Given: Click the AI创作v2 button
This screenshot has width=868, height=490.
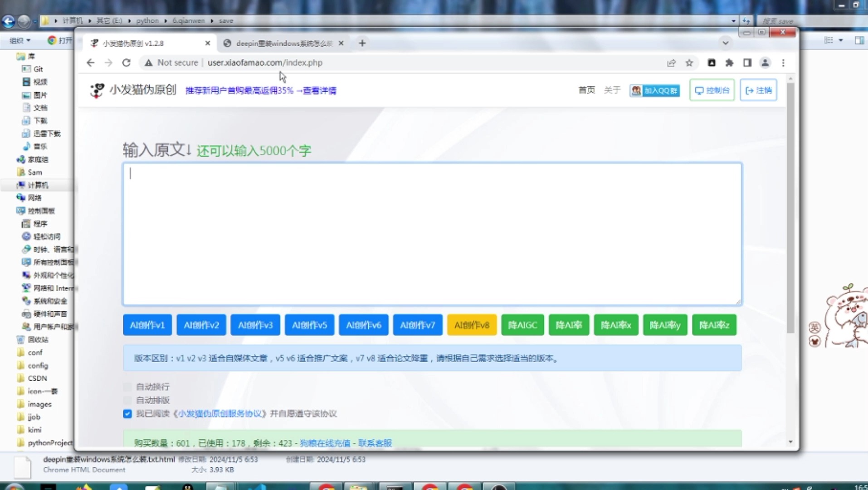Looking at the screenshot, I should point(201,325).
